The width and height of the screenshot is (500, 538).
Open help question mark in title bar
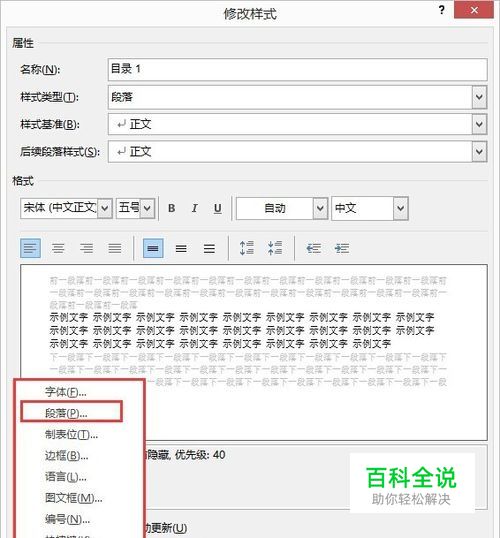pos(442,10)
